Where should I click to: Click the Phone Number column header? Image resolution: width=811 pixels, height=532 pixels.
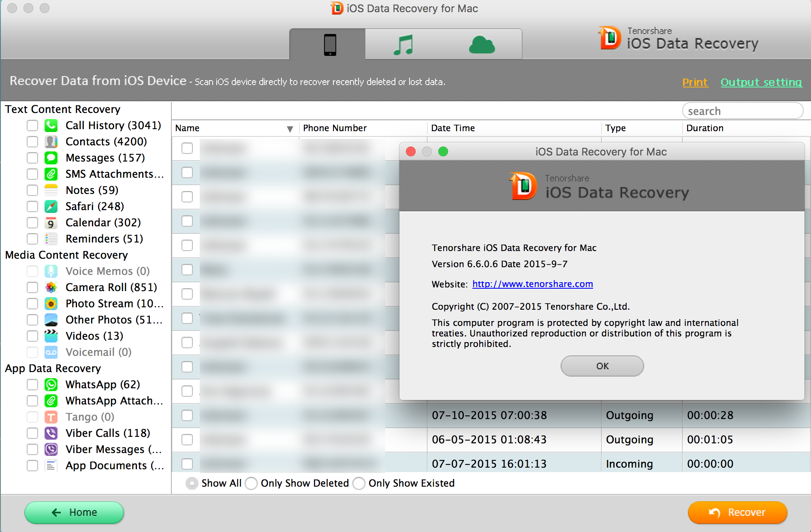[335, 128]
